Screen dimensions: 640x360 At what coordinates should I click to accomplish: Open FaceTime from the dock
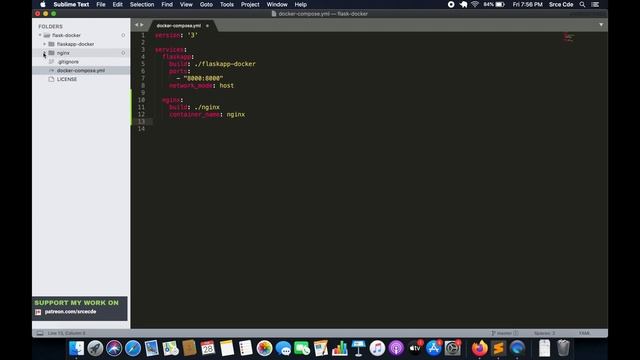[302, 348]
